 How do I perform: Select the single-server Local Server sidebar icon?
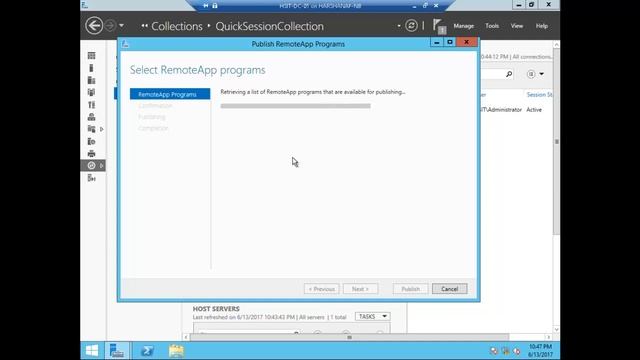(x=91, y=68)
